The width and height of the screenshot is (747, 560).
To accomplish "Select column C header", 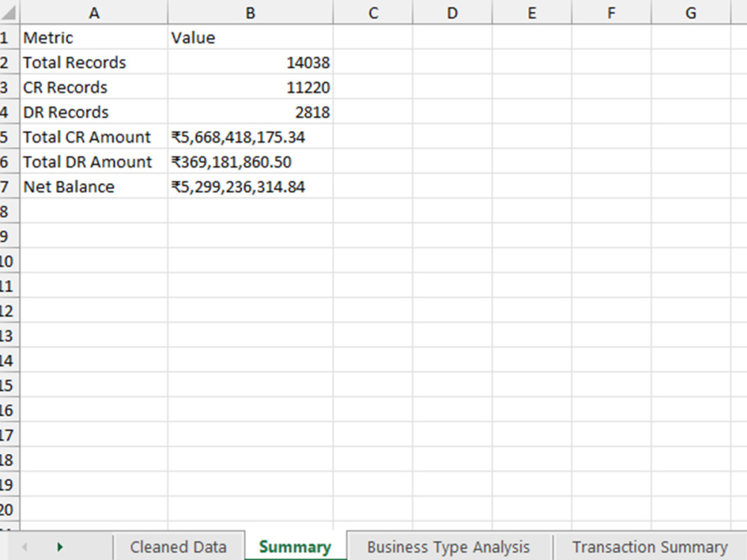I will click(373, 13).
